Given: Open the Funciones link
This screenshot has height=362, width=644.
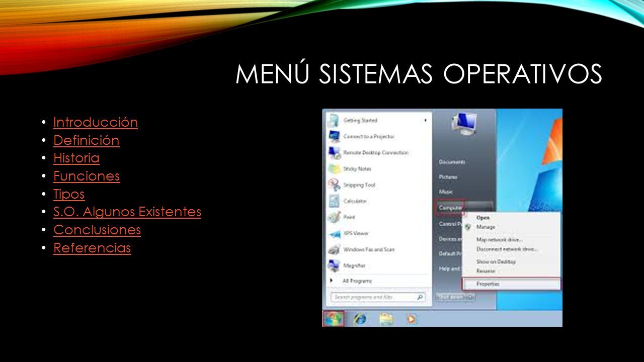Looking at the screenshot, I should click(x=87, y=176).
